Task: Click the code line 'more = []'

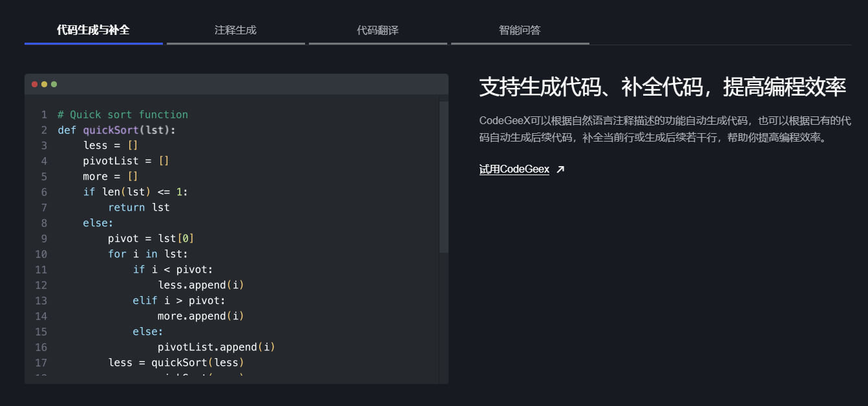Action: 111,176
